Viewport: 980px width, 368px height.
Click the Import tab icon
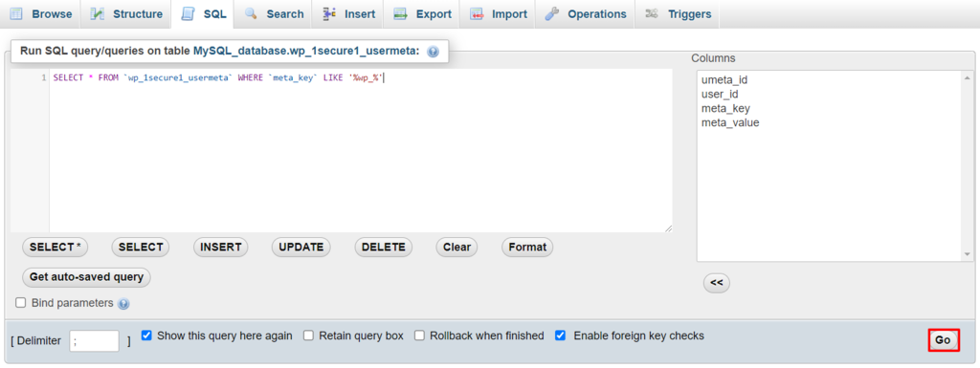[x=477, y=13]
